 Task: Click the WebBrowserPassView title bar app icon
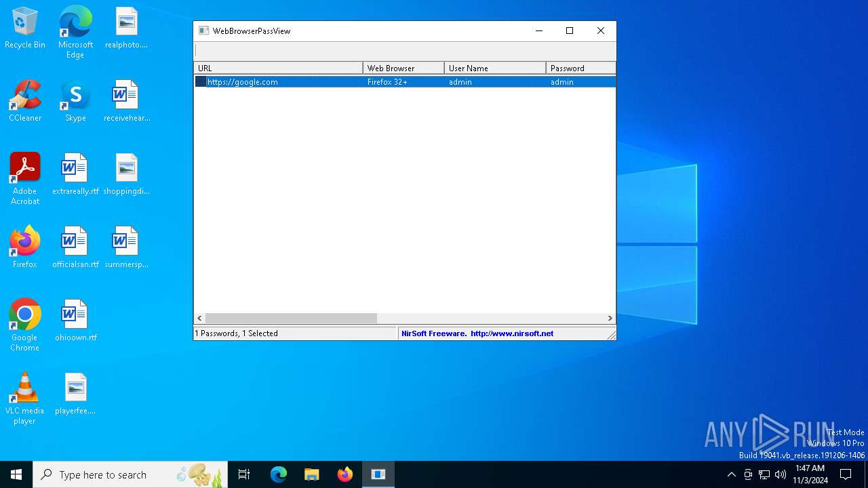pos(203,30)
